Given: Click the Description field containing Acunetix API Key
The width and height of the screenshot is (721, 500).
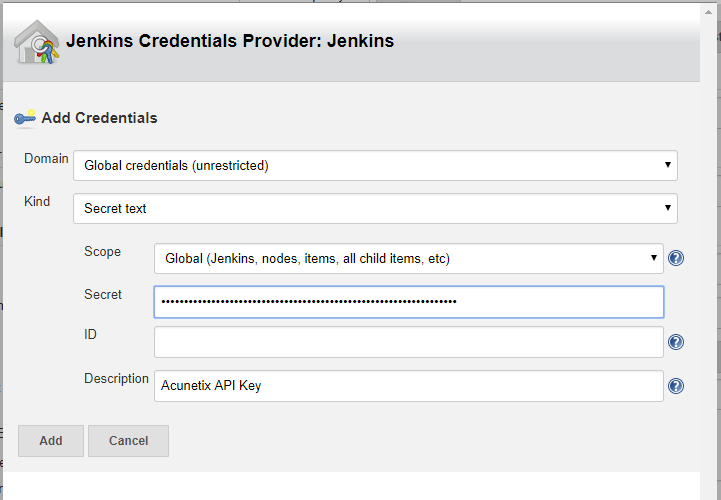Looking at the screenshot, I should pos(408,385).
